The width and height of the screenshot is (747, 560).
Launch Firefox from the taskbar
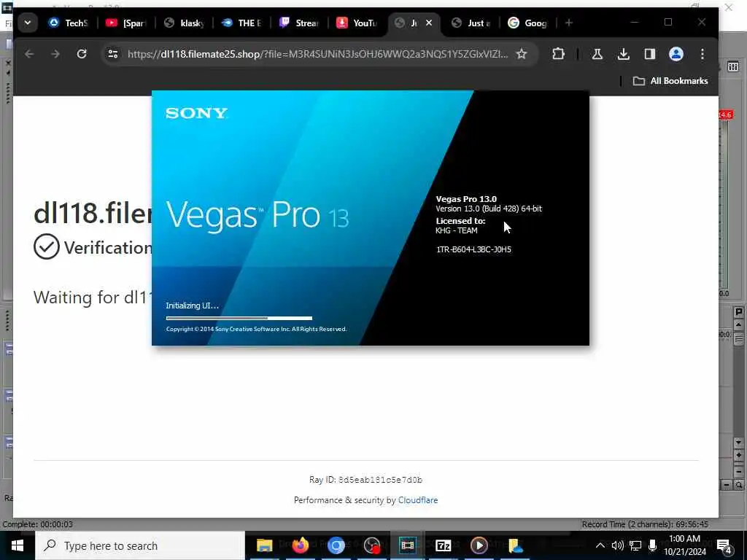(300, 545)
